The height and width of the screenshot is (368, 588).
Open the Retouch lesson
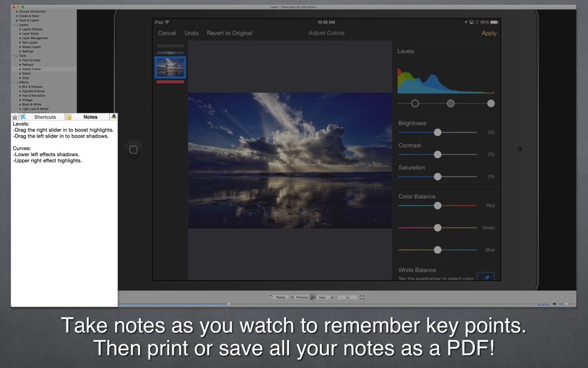pyautogui.click(x=27, y=64)
